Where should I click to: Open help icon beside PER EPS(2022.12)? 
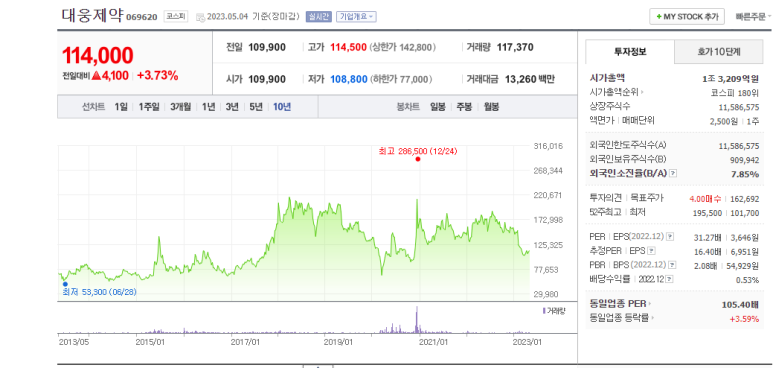669,237
